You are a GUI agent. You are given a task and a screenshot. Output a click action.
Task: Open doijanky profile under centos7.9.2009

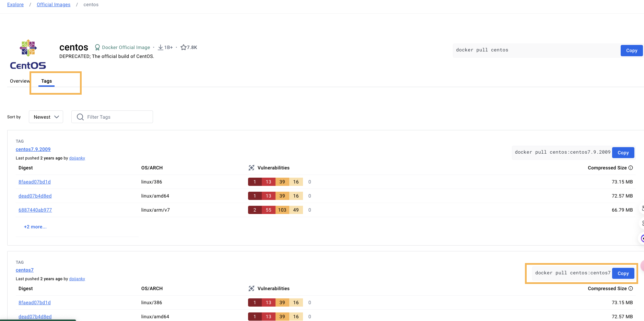77,158
